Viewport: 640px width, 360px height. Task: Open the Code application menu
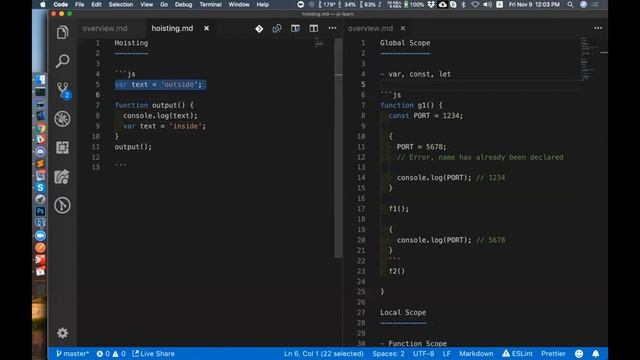coord(60,4)
